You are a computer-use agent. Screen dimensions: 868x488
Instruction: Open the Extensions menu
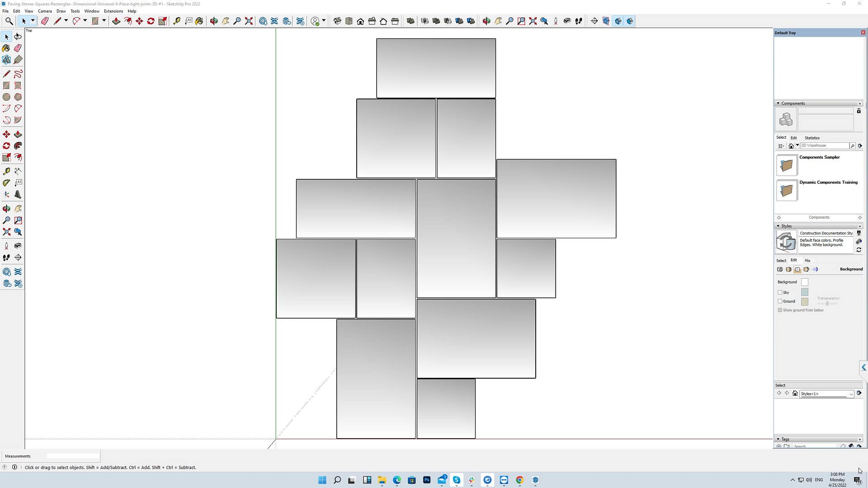point(113,11)
